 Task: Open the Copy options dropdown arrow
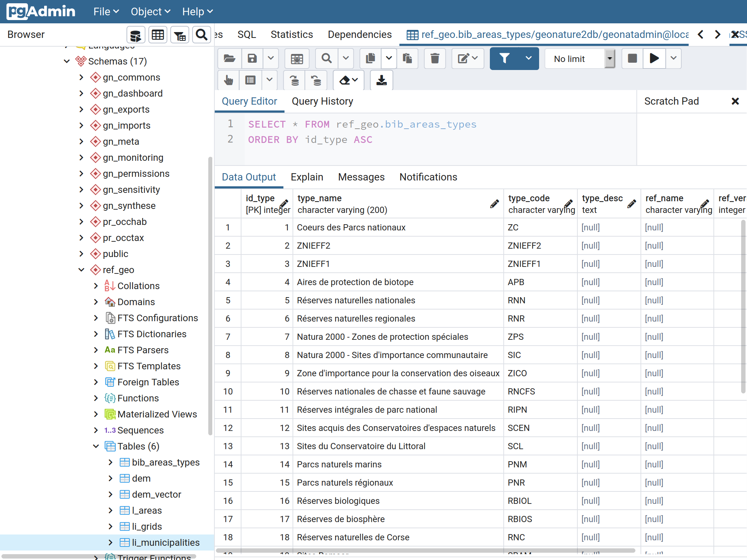point(389,58)
